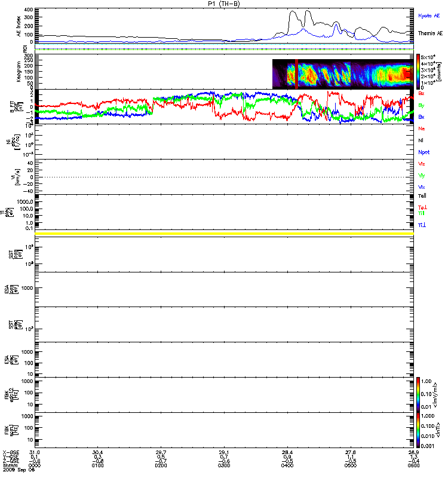
Task: Click the hhmm row label
Action: point(9,465)
